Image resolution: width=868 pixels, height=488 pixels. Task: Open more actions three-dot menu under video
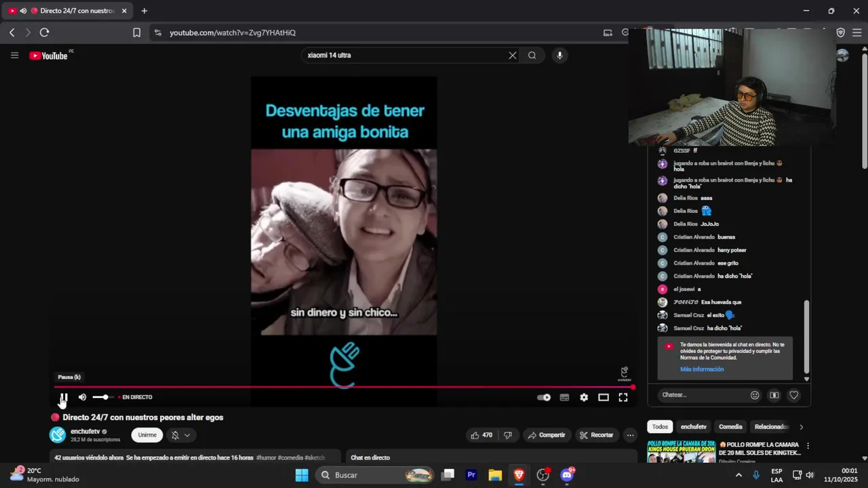(630, 435)
